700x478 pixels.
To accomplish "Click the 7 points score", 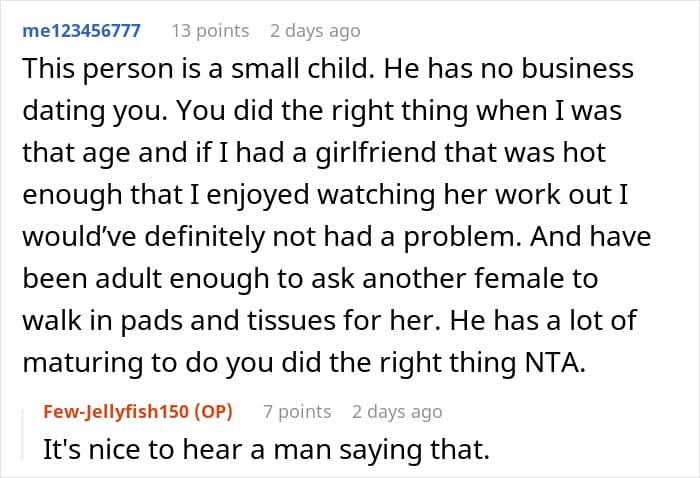I will (297, 412).
